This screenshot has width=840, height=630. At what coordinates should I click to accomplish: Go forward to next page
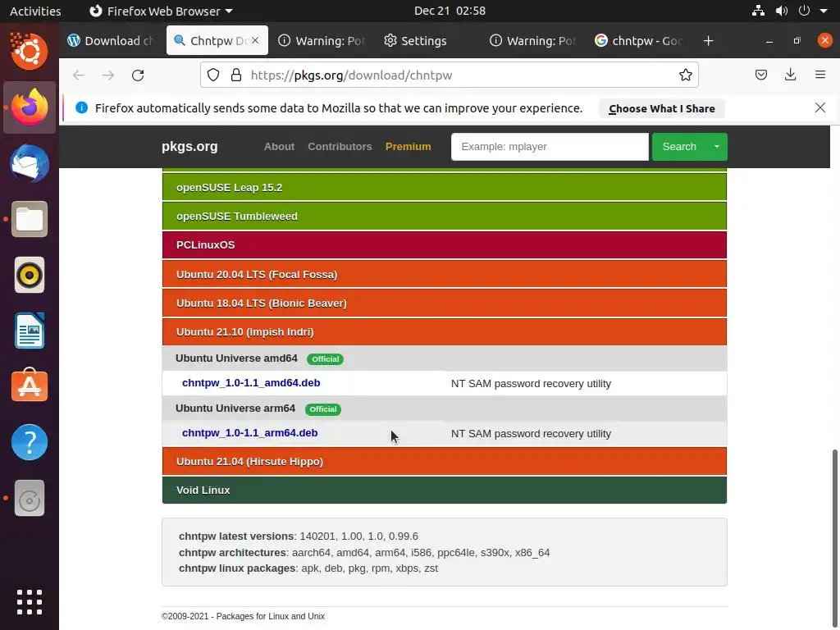coord(108,75)
